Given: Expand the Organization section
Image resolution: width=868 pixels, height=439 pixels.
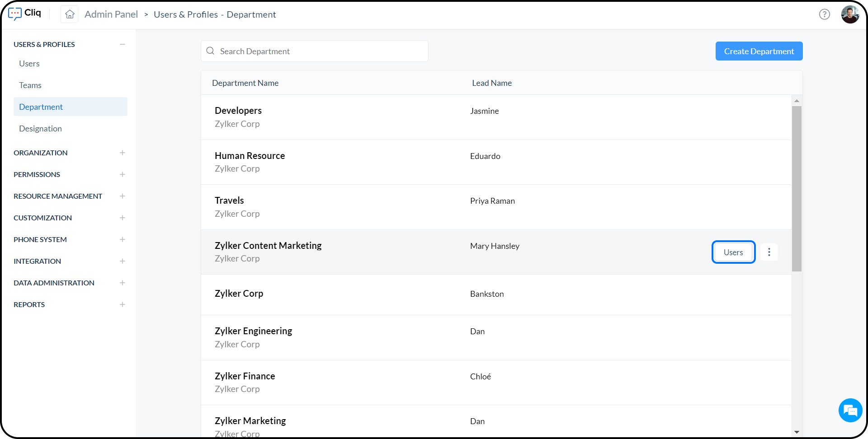Looking at the screenshot, I should tap(122, 153).
